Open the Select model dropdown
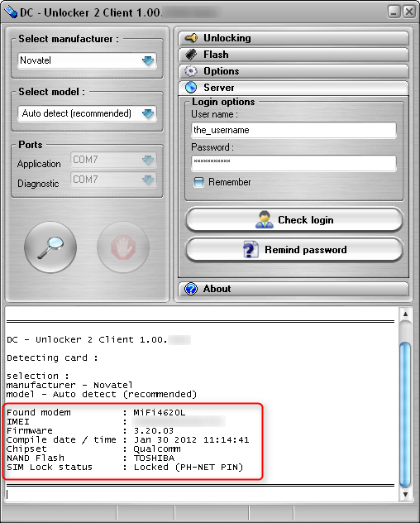Image resolution: width=420 pixels, height=523 pixels. coord(87,113)
